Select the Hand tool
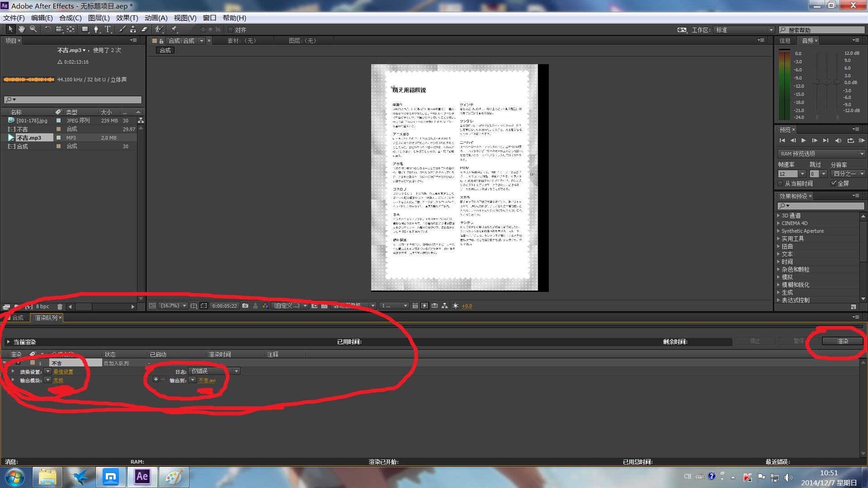 pyautogui.click(x=22, y=29)
